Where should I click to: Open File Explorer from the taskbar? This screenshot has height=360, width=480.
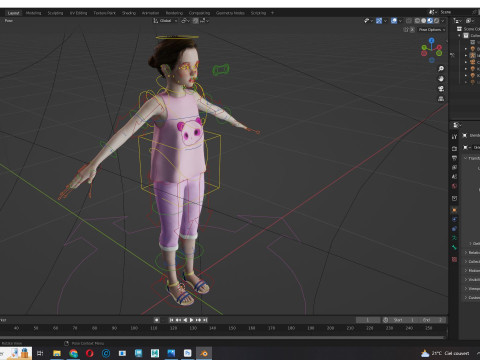pyautogui.click(x=57, y=353)
